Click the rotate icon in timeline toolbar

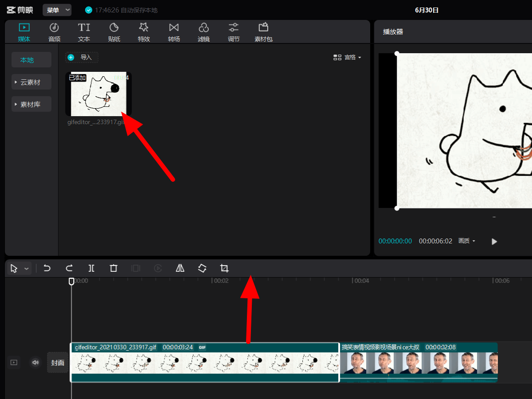(202, 268)
